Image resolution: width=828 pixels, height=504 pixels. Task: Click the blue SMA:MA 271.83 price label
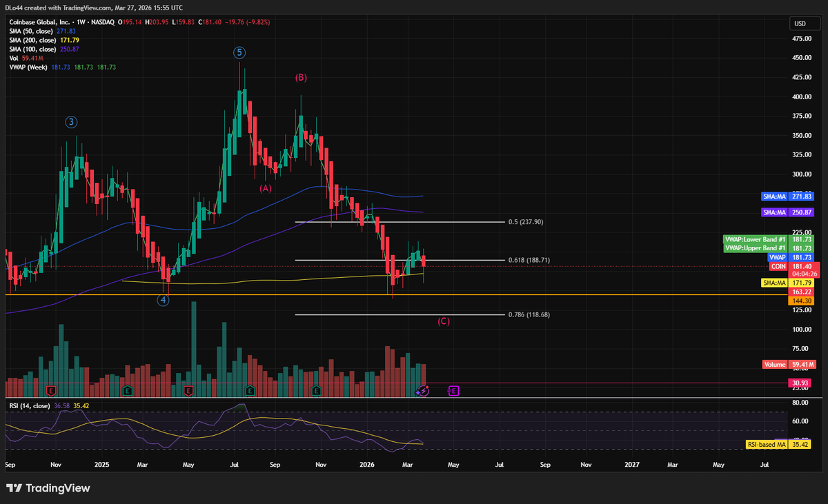point(788,197)
